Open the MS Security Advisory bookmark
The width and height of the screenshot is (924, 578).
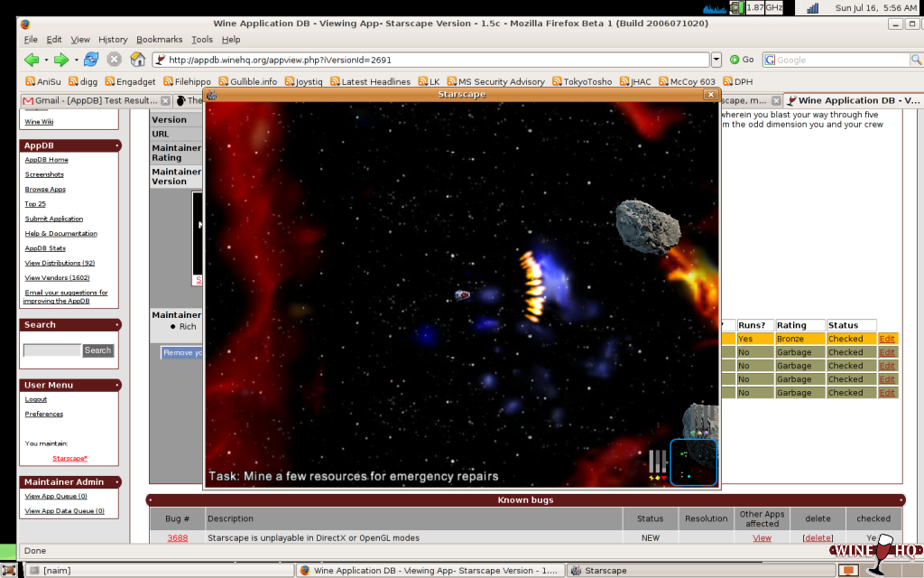[x=495, y=82]
